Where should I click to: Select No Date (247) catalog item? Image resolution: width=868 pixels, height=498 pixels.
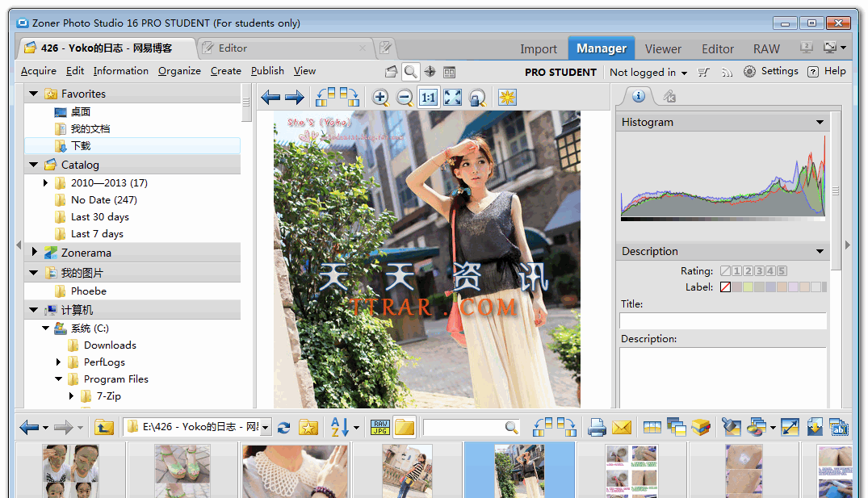tap(103, 199)
